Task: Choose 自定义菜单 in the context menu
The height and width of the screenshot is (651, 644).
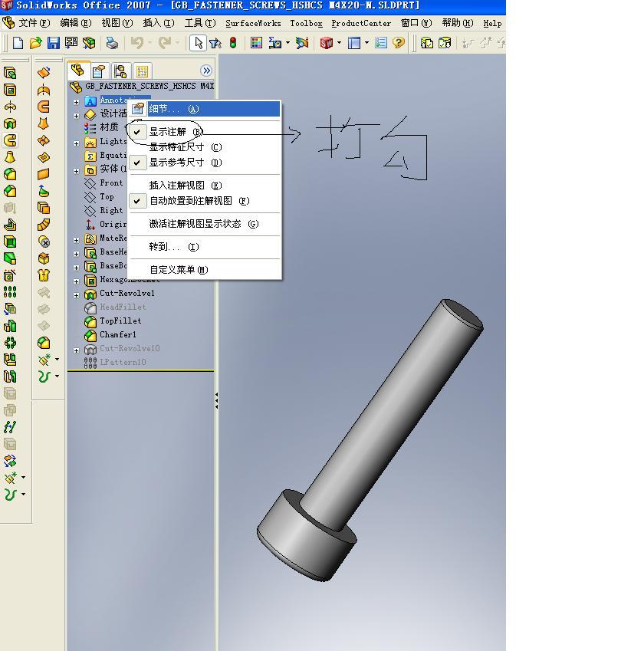Action: point(204,270)
